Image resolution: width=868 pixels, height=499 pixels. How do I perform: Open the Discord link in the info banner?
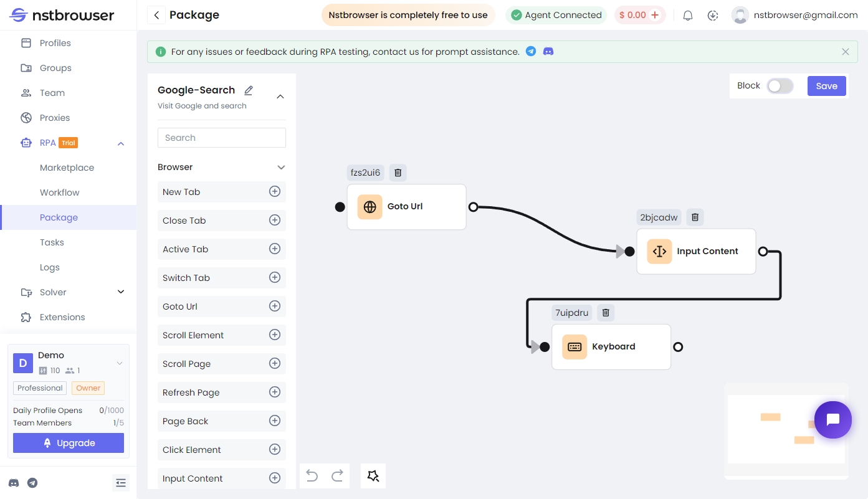tap(548, 52)
